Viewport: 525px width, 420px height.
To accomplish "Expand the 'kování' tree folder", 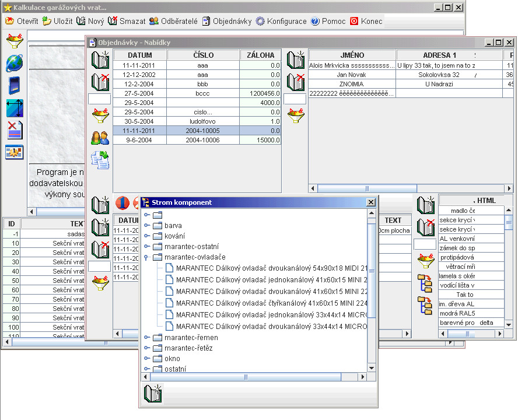I will click(146, 236).
